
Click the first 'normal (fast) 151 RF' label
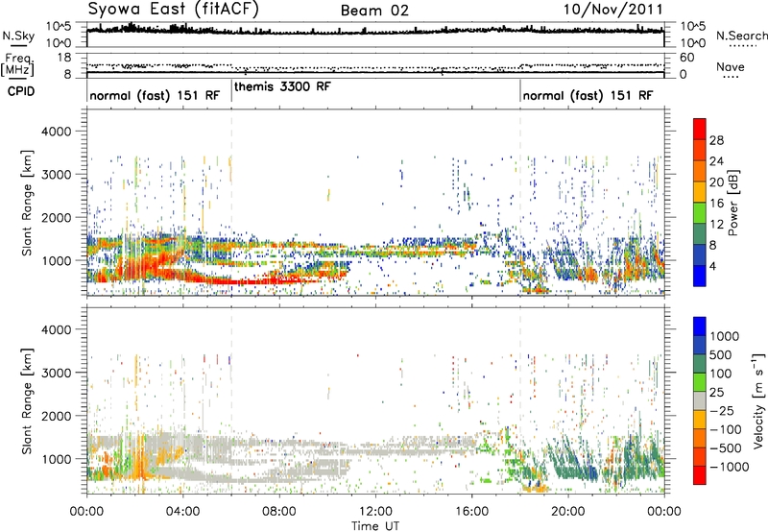(155, 95)
